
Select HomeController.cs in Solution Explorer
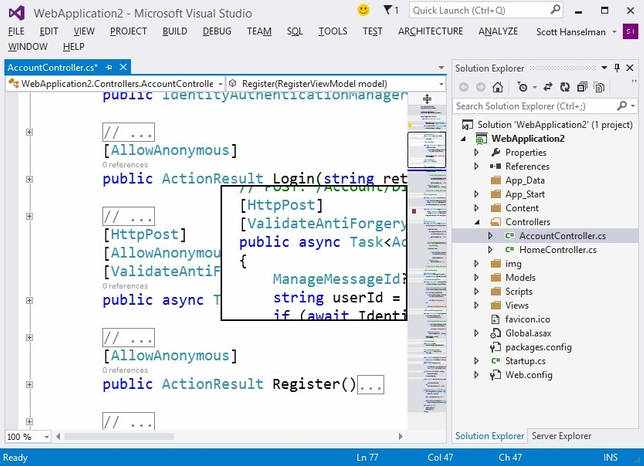pos(558,250)
